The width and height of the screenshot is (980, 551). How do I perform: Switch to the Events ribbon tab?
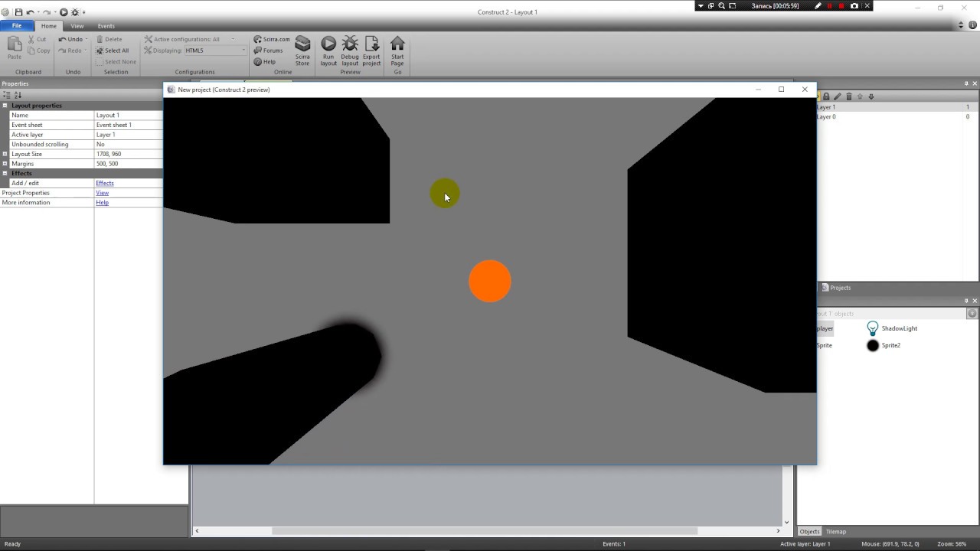pyautogui.click(x=106, y=26)
